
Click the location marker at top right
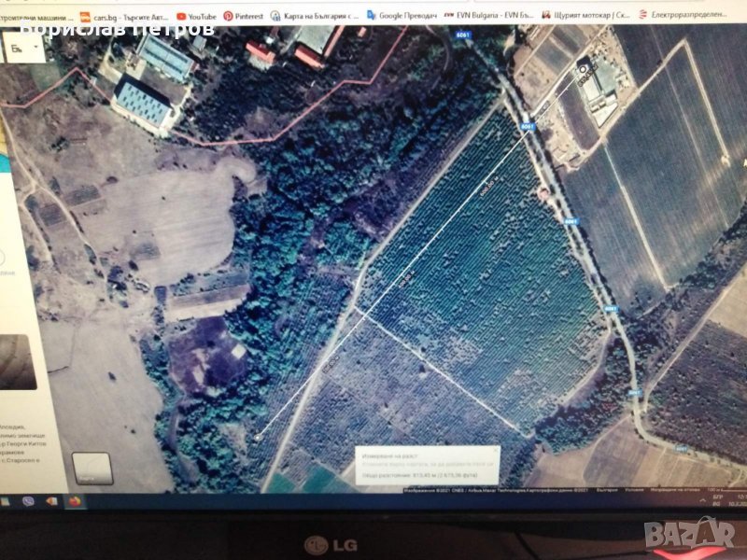pos(584,67)
